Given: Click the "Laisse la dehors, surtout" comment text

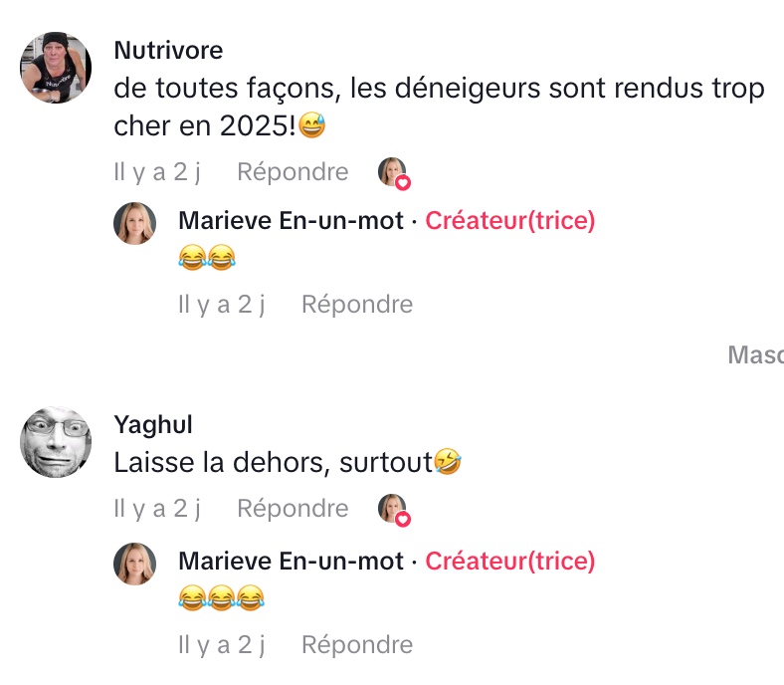Looking at the screenshot, I should 273,463.
